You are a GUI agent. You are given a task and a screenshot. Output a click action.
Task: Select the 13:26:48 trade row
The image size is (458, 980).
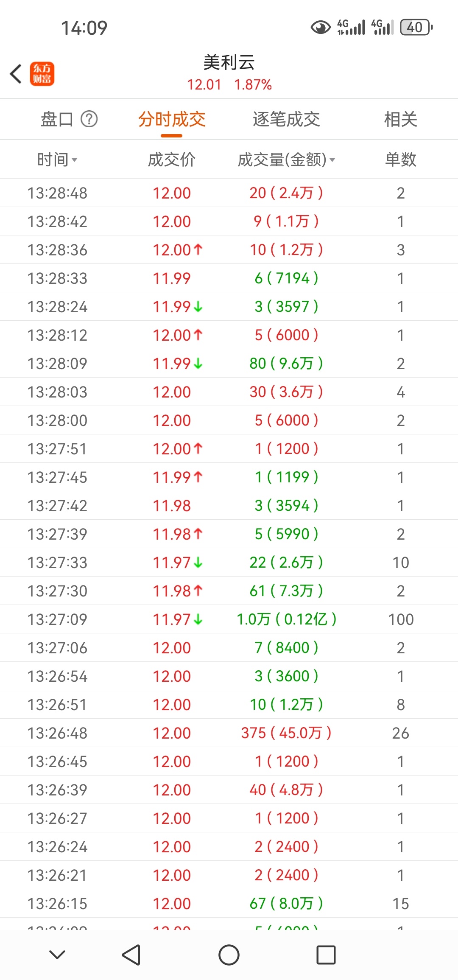point(229,733)
